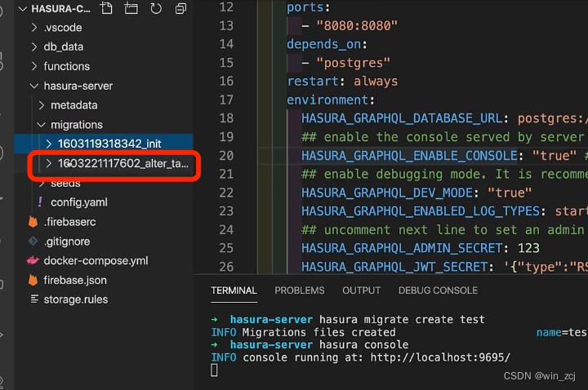Click '## enable debugging mode' comment line
The width and height of the screenshot is (588, 390).
coord(444,175)
